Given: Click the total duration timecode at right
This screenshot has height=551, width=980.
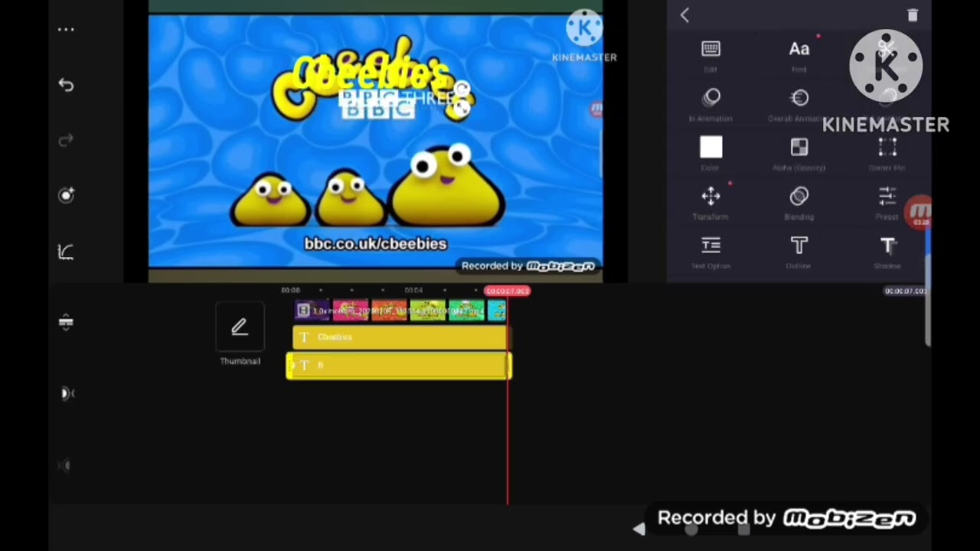Looking at the screenshot, I should click(906, 291).
